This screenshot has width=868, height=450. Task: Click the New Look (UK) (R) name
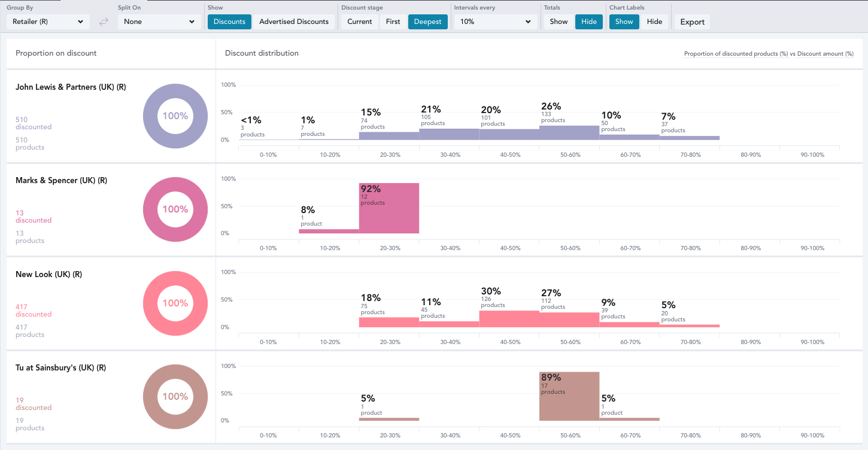pyautogui.click(x=48, y=274)
